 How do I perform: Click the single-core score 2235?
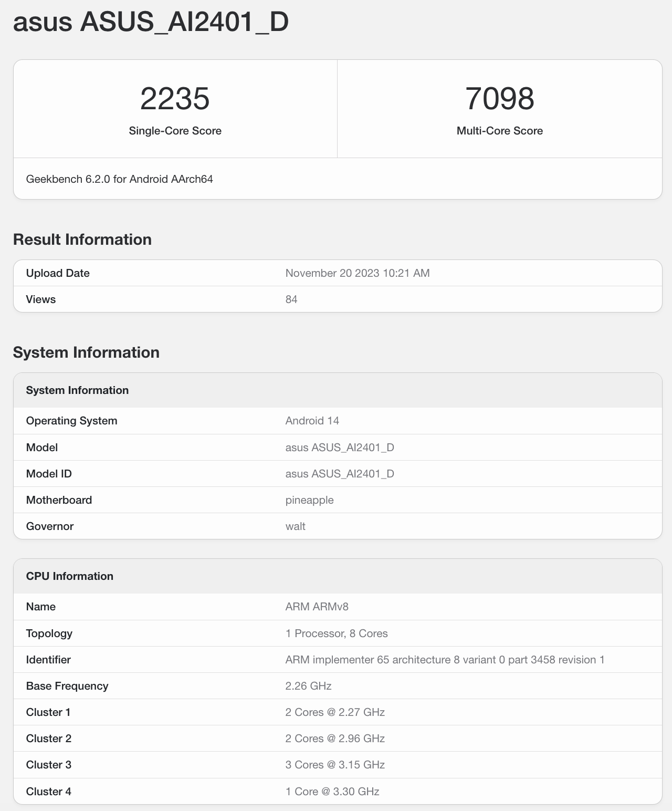click(x=175, y=99)
